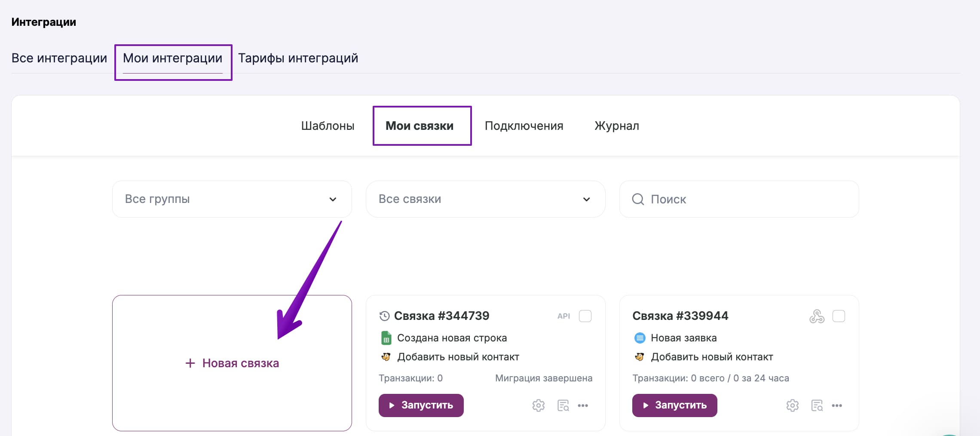Click the mascot icon in Связка #344739

386,357
